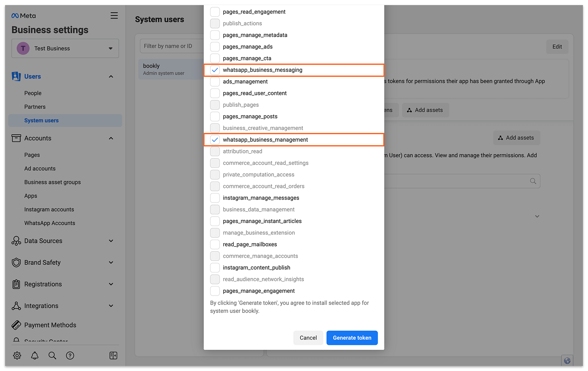588x371 pixels.
Task: Click the Test Business avatar icon
Action: [x=23, y=48]
